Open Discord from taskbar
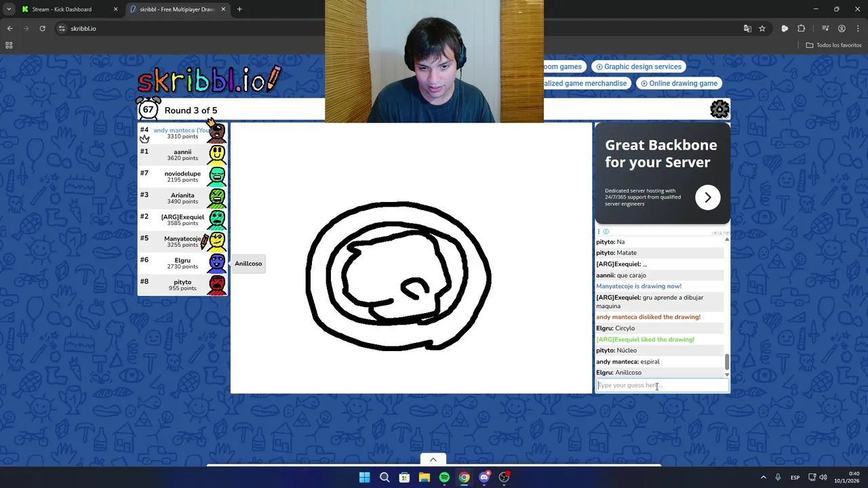 [x=484, y=477]
